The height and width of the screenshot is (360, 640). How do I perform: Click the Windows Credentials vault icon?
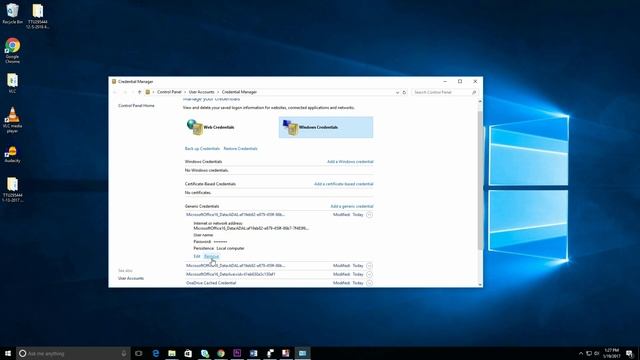[290, 127]
